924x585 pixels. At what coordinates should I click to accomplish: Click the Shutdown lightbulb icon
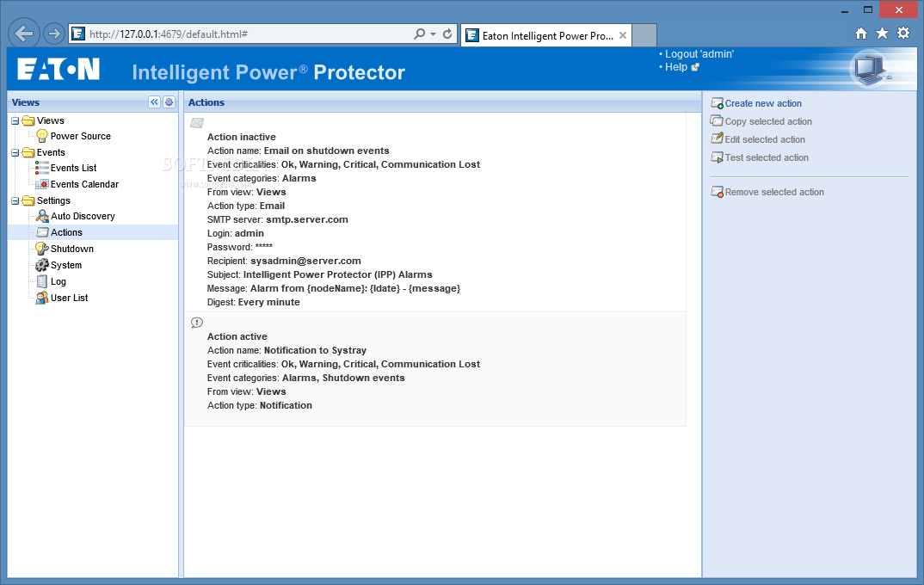pyautogui.click(x=42, y=249)
